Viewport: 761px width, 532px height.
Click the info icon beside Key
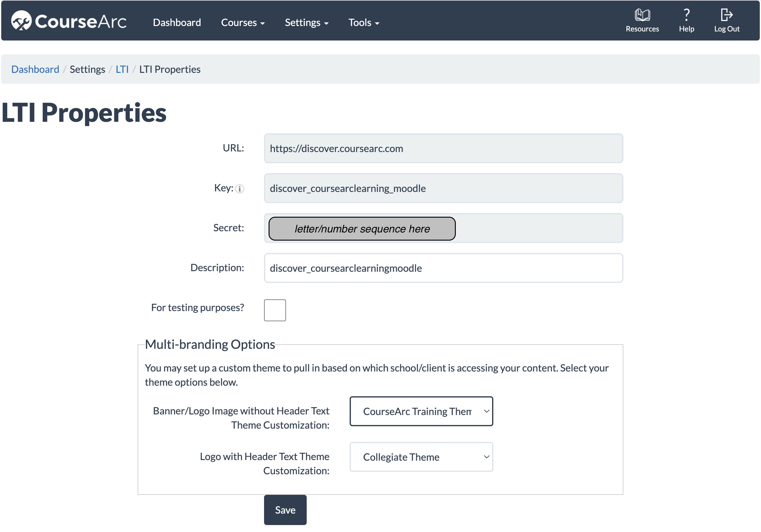240,189
